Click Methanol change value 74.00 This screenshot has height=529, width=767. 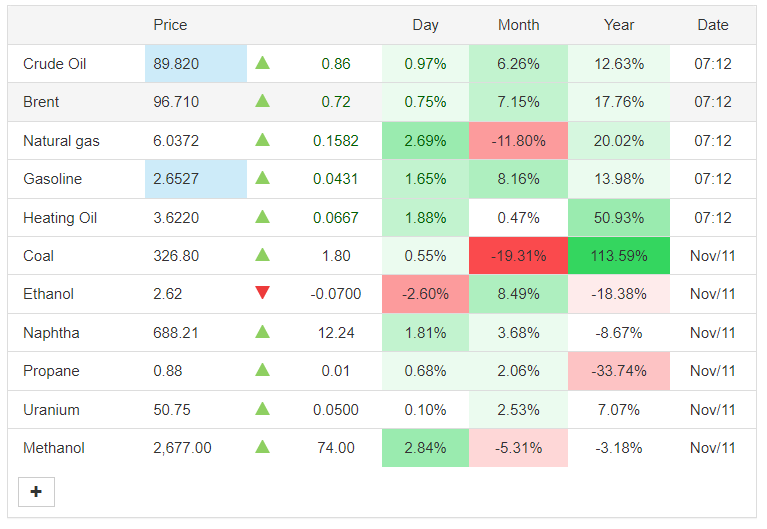336,448
